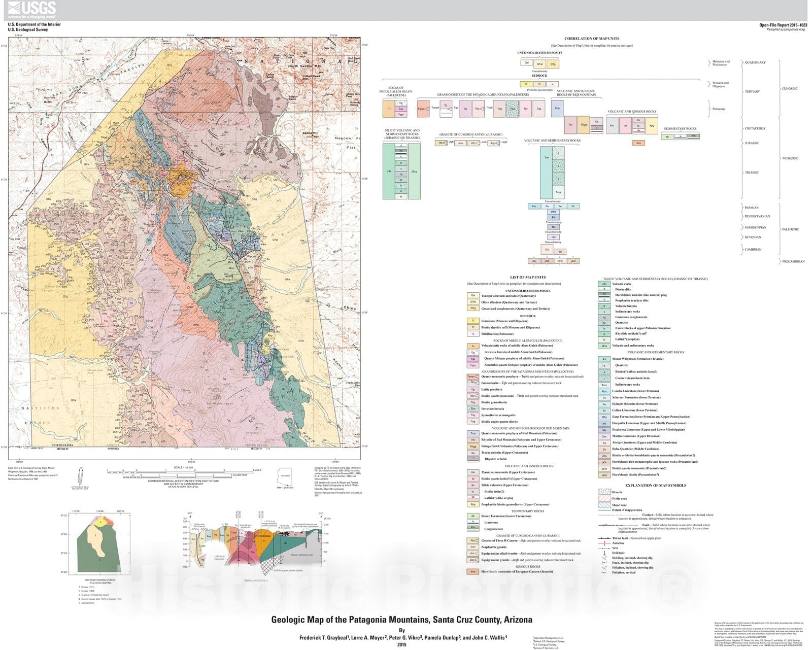Click the 'Open-File Report 2015–1023' text
Image resolution: width=812 pixels, height=650 pixels.
pos(782,25)
